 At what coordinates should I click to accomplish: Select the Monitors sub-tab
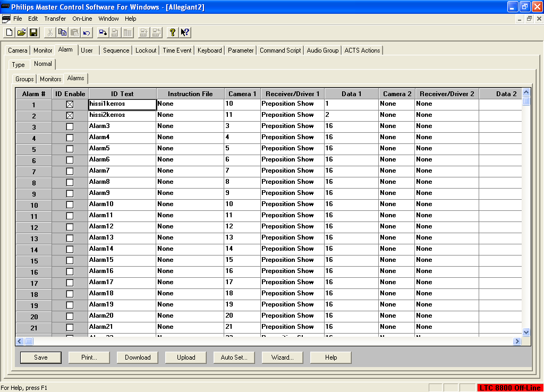coord(50,79)
